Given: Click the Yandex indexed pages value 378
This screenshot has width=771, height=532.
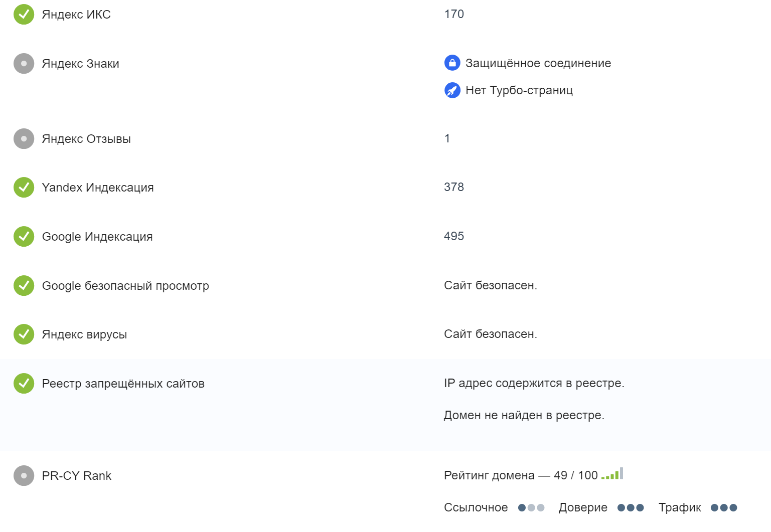Looking at the screenshot, I should [454, 187].
